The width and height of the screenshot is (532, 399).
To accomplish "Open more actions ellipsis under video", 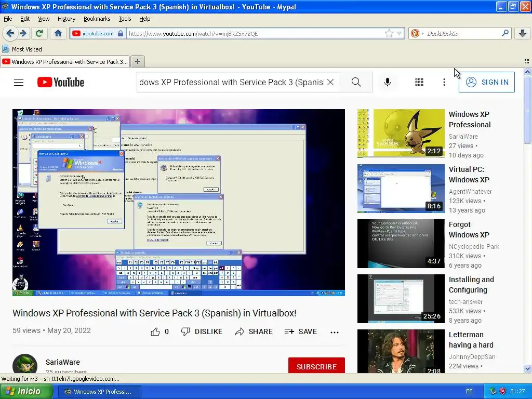I will pos(335,332).
